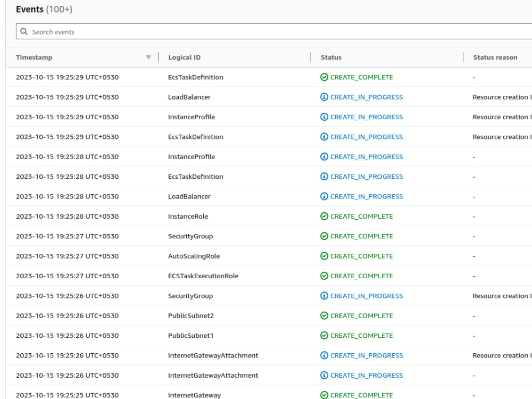This screenshot has width=532, height=399.
Task: Click the green check icon for AutoScalingRole
Action: [x=324, y=256]
